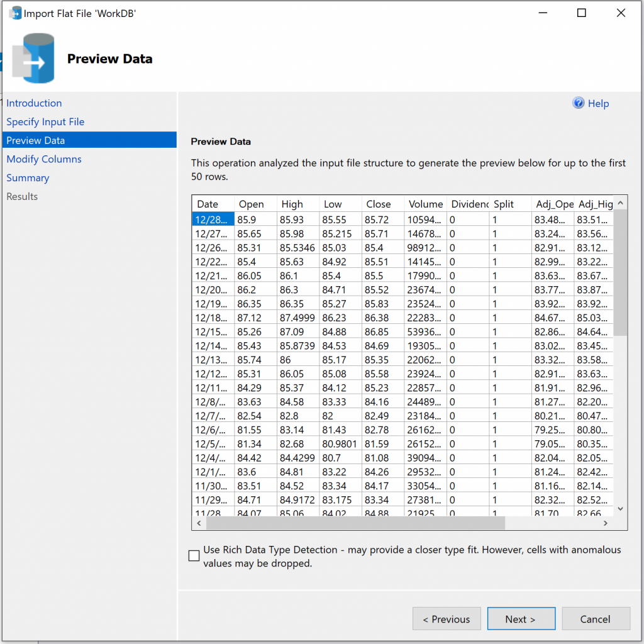Click the Split column header
The height and width of the screenshot is (644, 644).
pyautogui.click(x=510, y=204)
